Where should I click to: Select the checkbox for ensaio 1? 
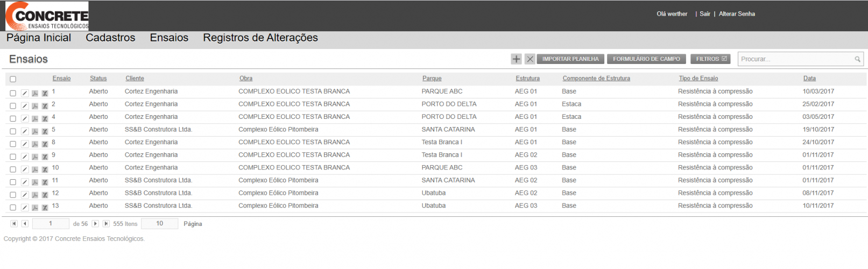pyautogui.click(x=13, y=93)
